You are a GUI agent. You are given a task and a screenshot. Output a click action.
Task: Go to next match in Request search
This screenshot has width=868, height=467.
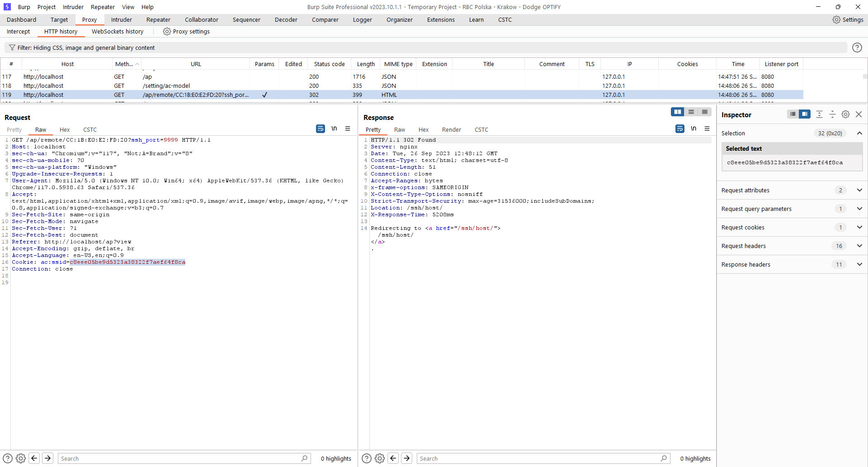coord(48,458)
